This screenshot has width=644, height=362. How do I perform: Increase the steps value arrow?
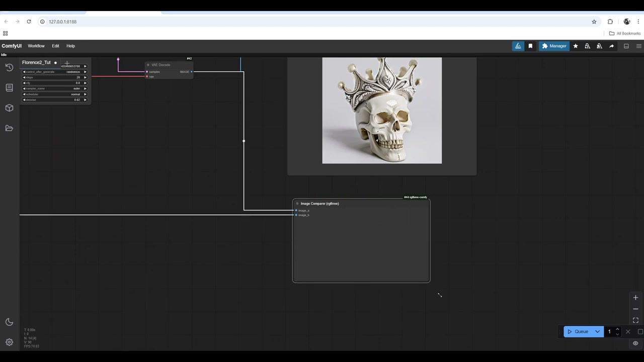click(x=85, y=77)
